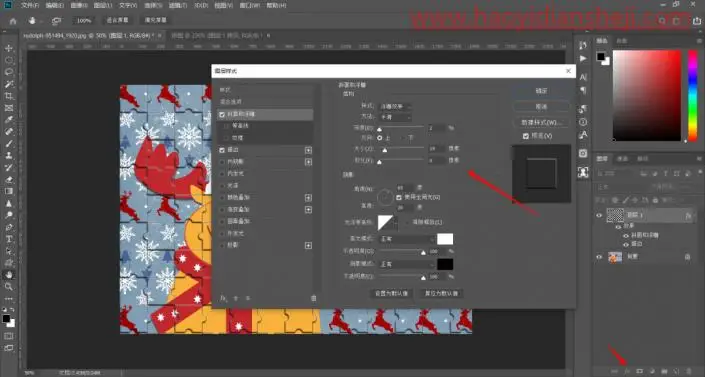Select the Gradient tool
This screenshot has width=705, height=377.
9,191
